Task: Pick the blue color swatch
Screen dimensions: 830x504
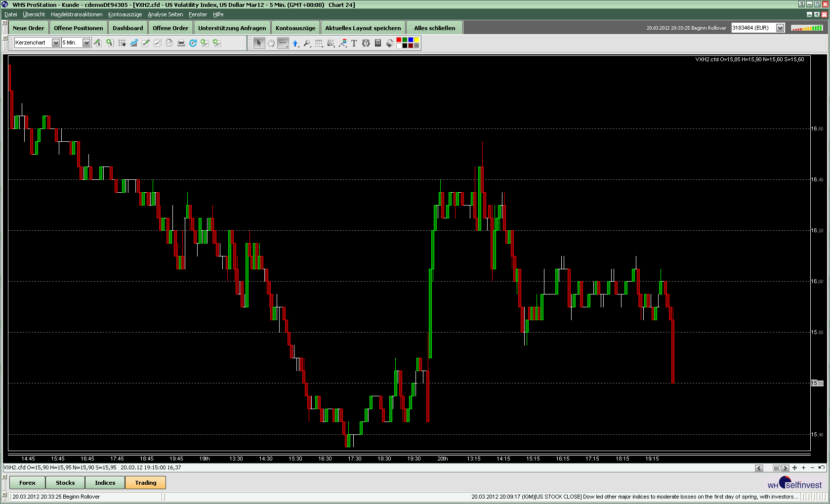Action: (411, 40)
